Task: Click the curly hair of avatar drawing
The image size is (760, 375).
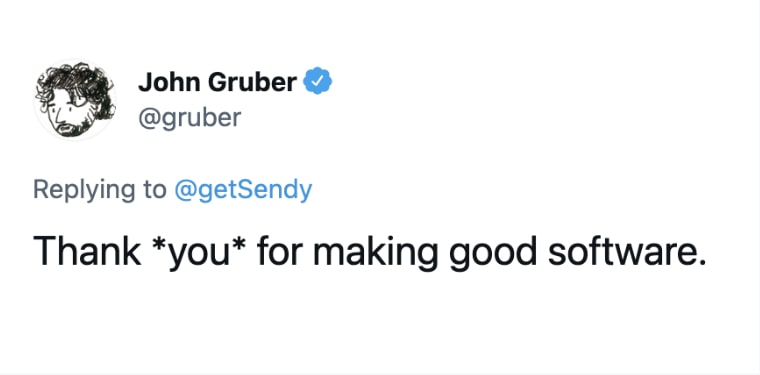Action: click(78, 80)
